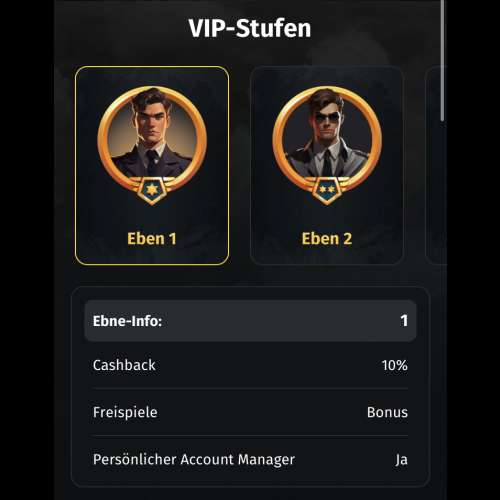This screenshot has height=500, width=500.
Task: Click the Eben 1 avatar portrait
Action: click(x=152, y=135)
